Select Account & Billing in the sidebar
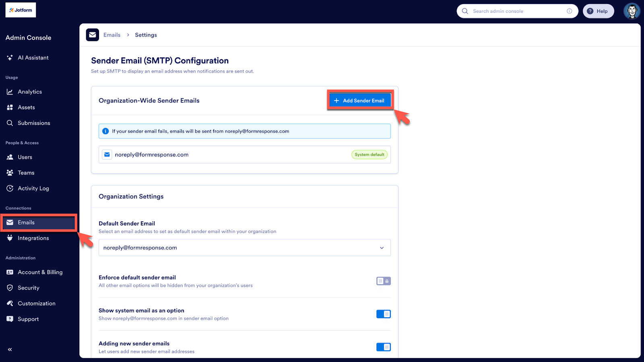Viewport: 644px width, 362px height. point(40,272)
